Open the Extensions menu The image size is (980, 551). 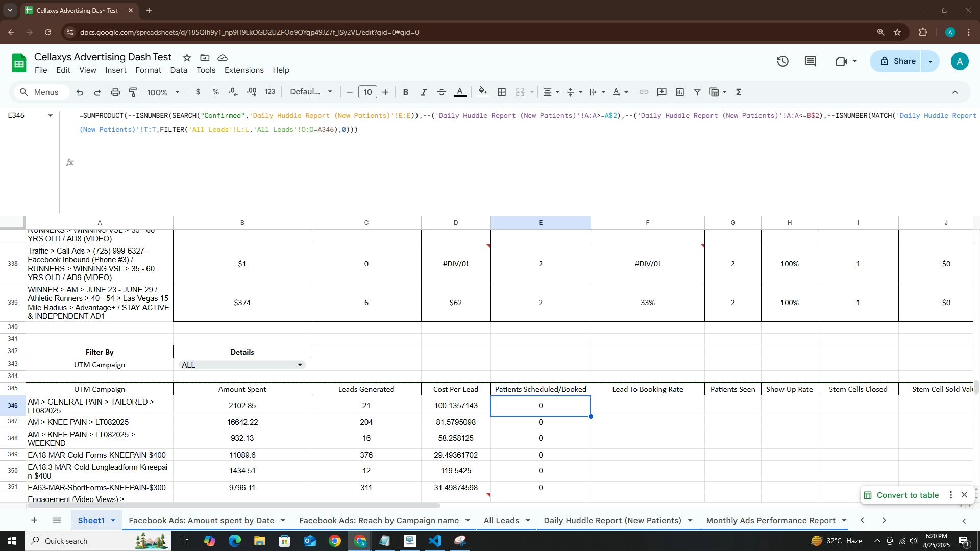[x=244, y=70]
